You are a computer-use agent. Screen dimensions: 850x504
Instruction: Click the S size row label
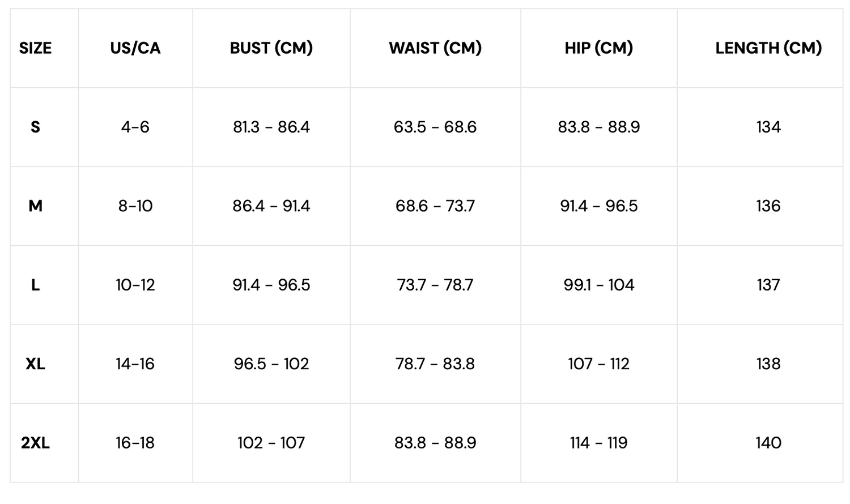click(35, 127)
